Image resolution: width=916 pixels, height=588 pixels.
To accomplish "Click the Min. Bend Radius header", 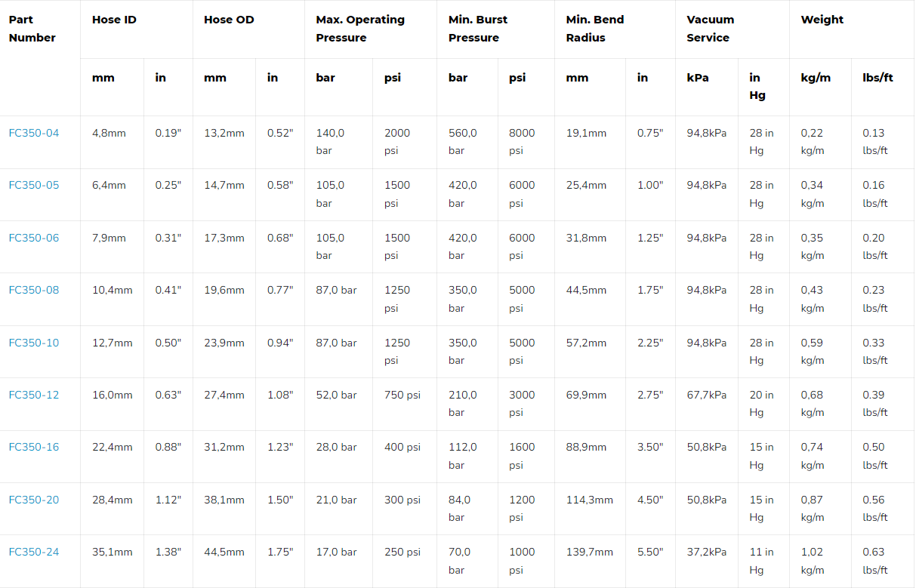I will (595, 29).
